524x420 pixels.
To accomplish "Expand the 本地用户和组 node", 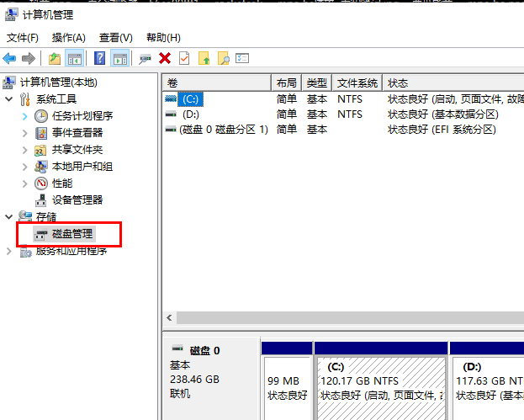I will pos(24,167).
